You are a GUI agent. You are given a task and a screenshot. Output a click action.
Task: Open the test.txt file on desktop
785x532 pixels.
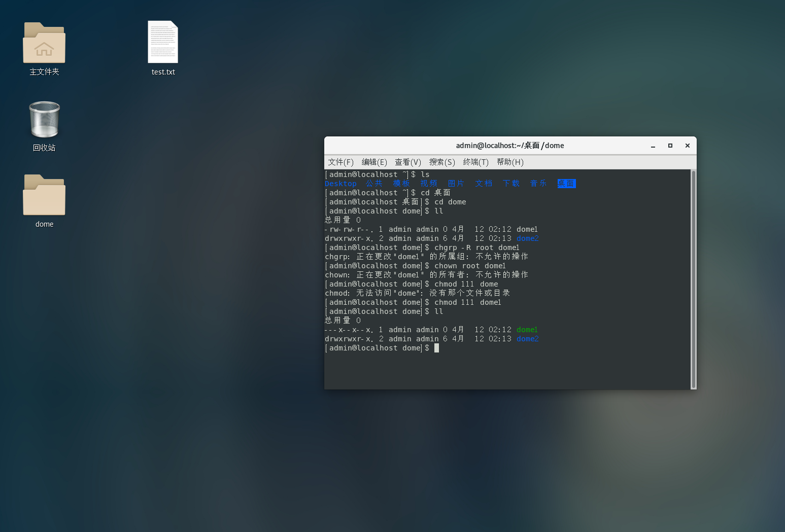pos(163,48)
